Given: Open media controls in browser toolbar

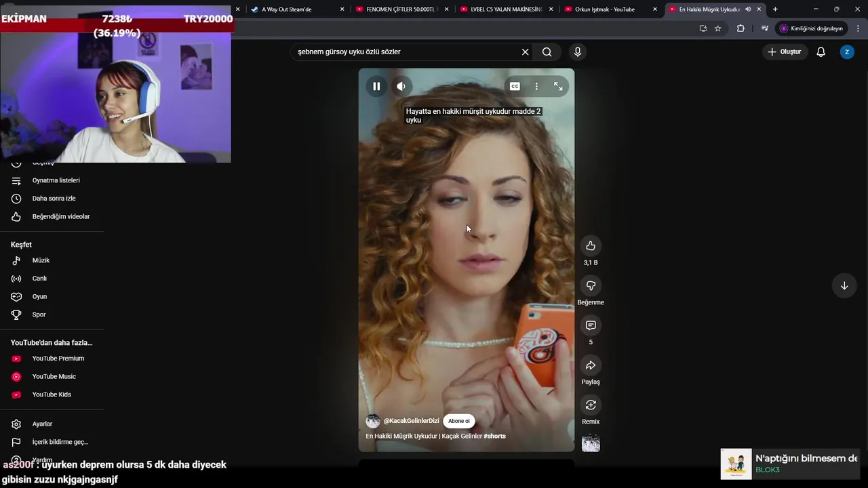Looking at the screenshot, I should coord(765,28).
